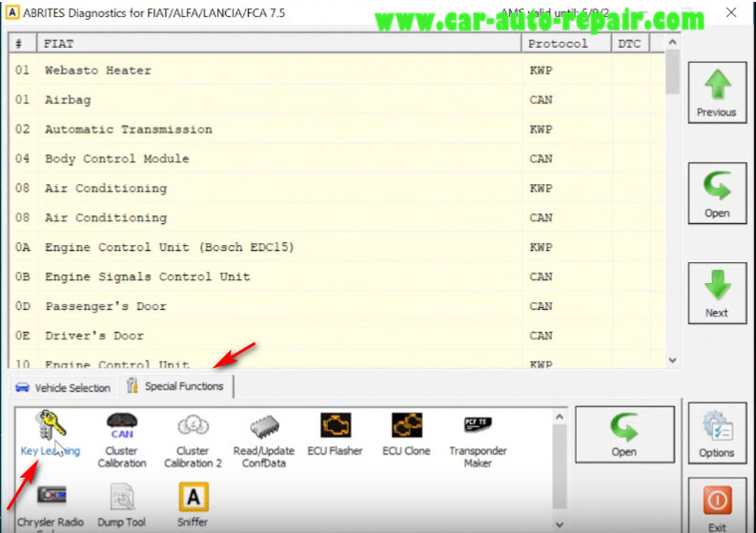Launch the Sniffer tool

[x=193, y=505]
